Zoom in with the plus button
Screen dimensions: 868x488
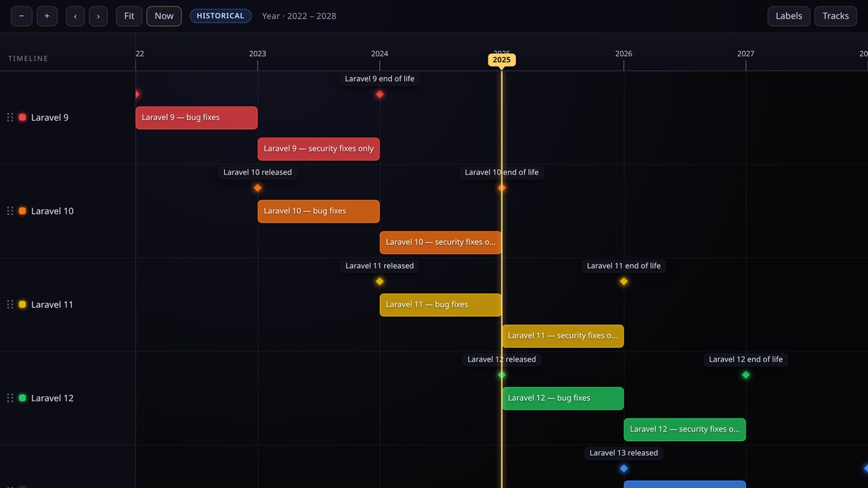point(47,16)
